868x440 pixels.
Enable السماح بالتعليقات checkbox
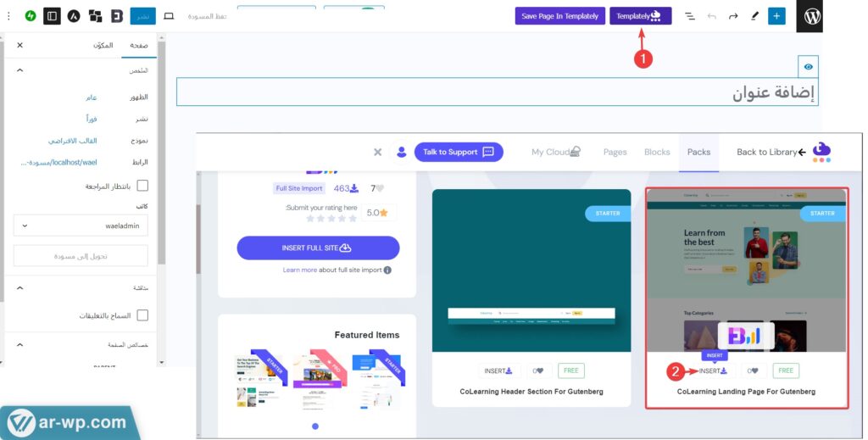(x=142, y=315)
